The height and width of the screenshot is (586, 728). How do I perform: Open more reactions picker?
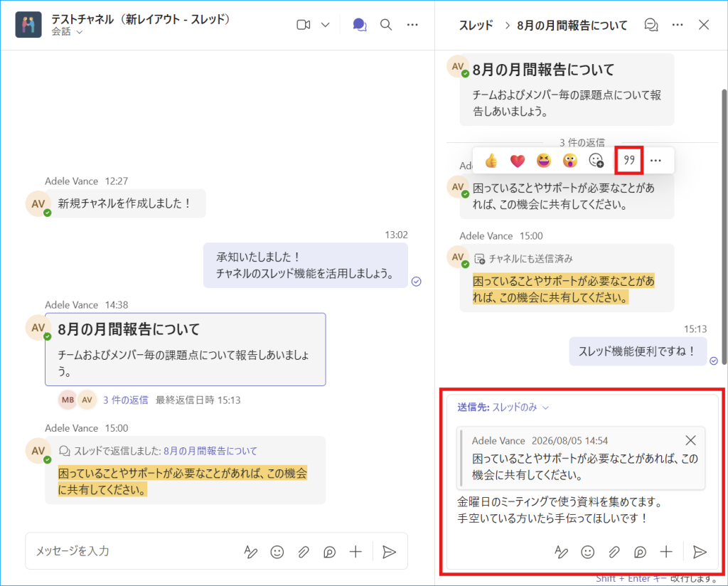click(596, 161)
